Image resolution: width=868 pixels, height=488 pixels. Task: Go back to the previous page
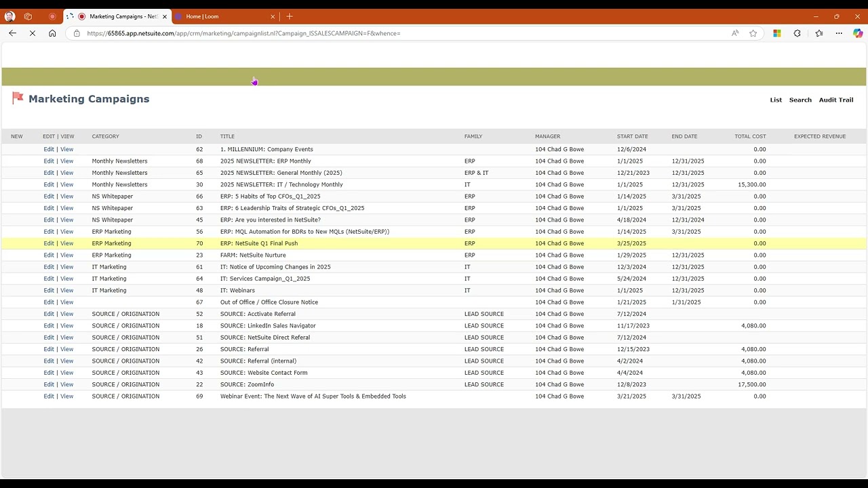click(12, 33)
